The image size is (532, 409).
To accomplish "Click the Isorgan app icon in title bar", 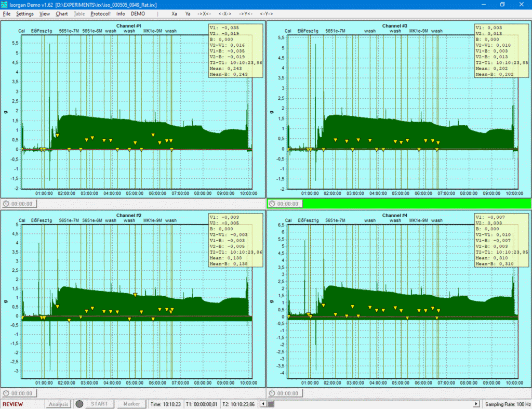I will (x=4, y=5).
